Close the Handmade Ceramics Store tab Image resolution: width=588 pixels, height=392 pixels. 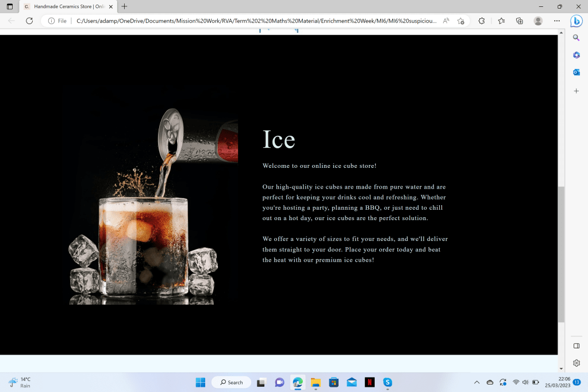111,6
